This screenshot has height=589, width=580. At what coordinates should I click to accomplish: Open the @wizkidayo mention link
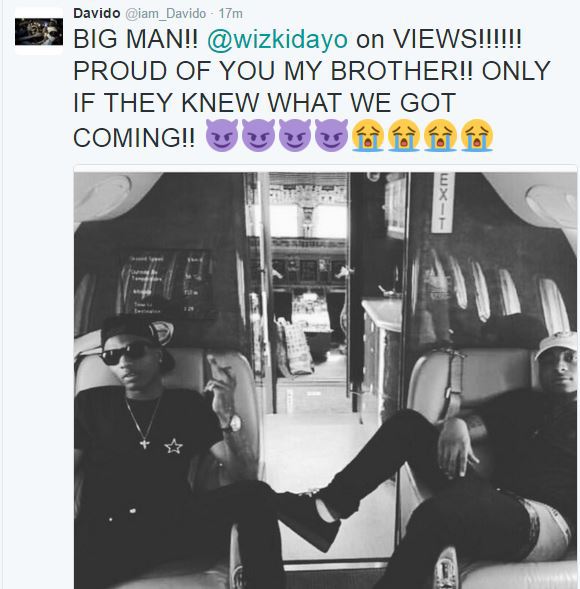tap(277, 39)
